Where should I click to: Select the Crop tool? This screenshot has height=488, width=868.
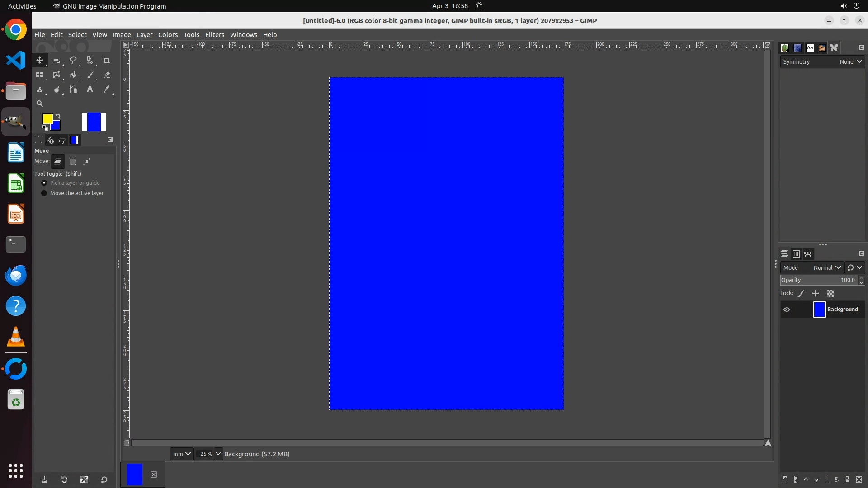point(106,60)
